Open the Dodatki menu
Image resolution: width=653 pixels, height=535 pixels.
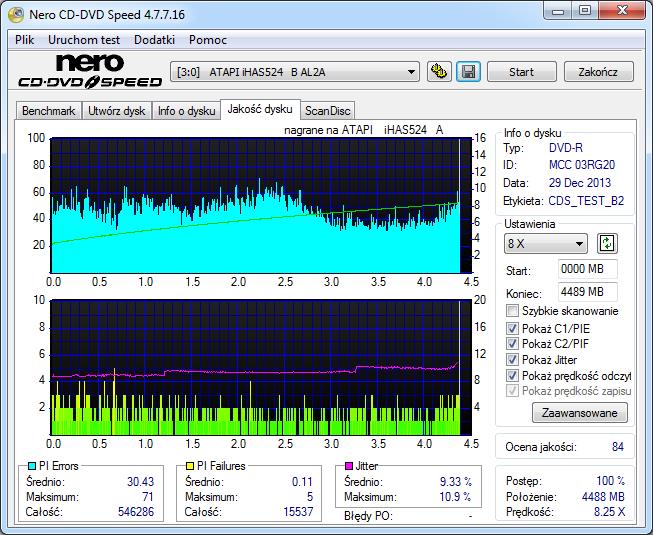154,40
